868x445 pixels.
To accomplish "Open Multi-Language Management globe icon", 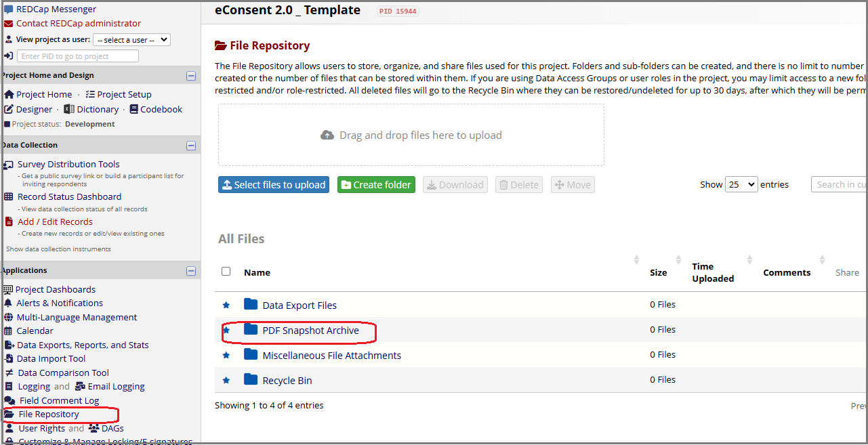I will click(8, 316).
